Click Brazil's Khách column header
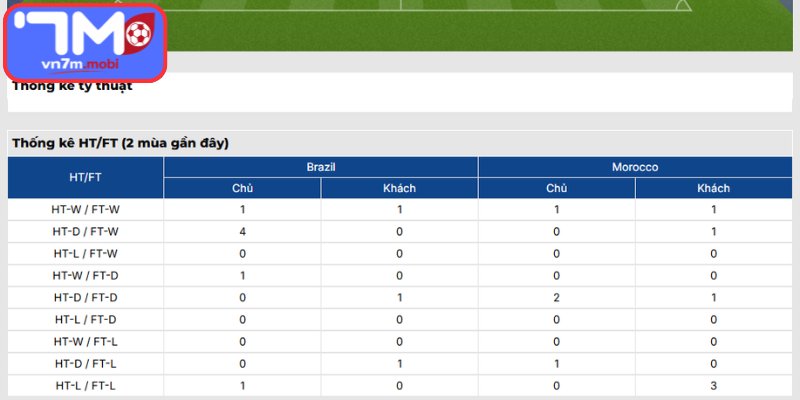The height and width of the screenshot is (400, 800). pos(399,188)
